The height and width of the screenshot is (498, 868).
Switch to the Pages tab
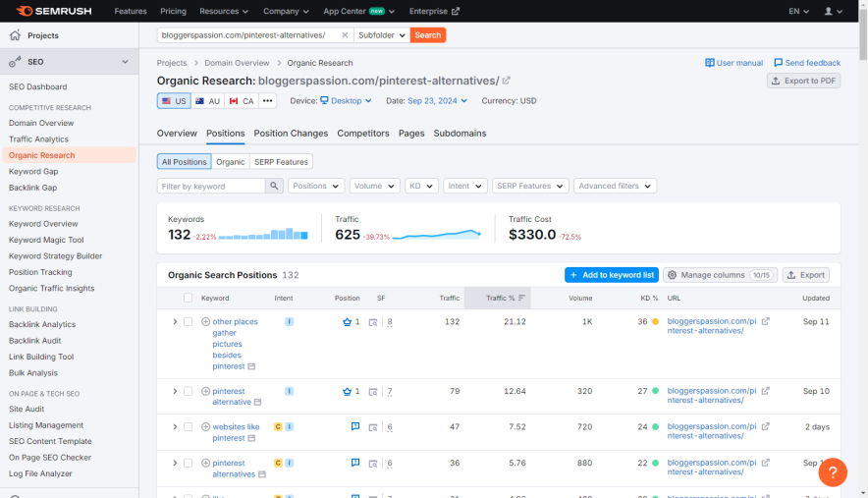coord(411,134)
